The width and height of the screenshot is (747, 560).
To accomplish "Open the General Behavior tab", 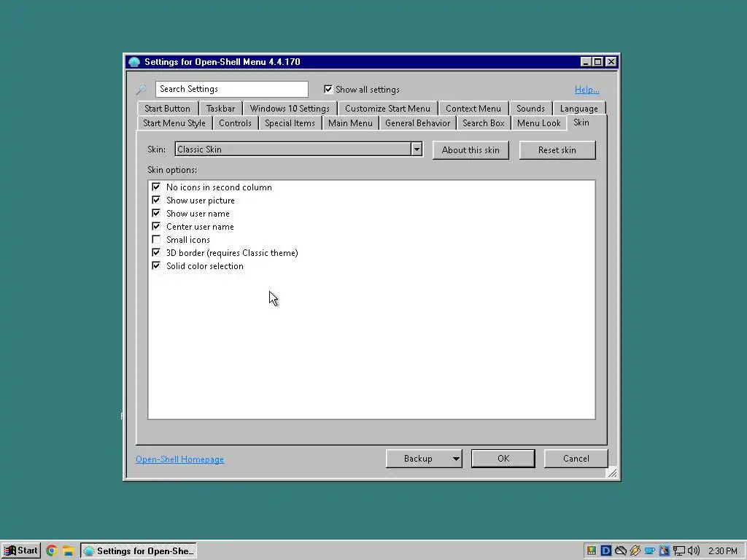I will tap(417, 123).
